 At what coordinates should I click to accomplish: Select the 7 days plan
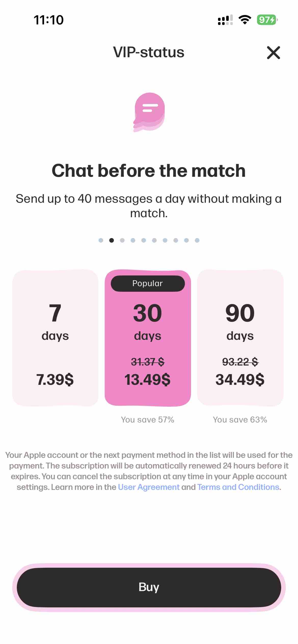click(55, 338)
